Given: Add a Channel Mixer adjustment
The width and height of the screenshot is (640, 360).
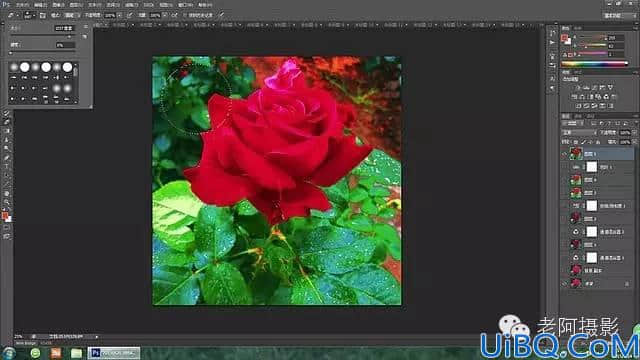Looking at the screenshot, I should 606,97.
